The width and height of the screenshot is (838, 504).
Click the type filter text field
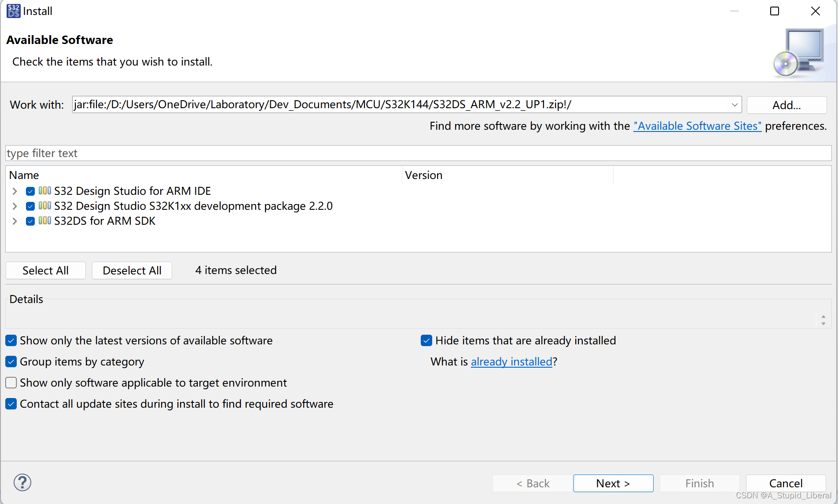pyautogui.click(x=418, y=153)
